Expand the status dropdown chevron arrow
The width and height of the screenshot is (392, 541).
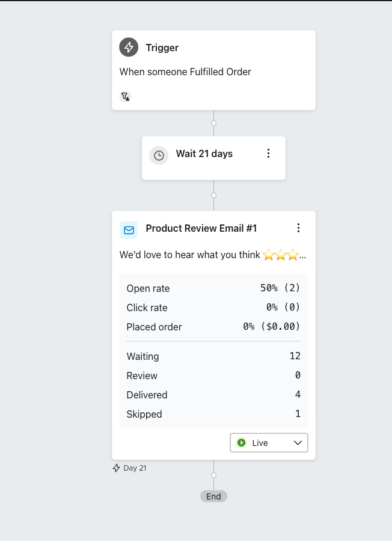pyautogui.click(x=298, y=443)
